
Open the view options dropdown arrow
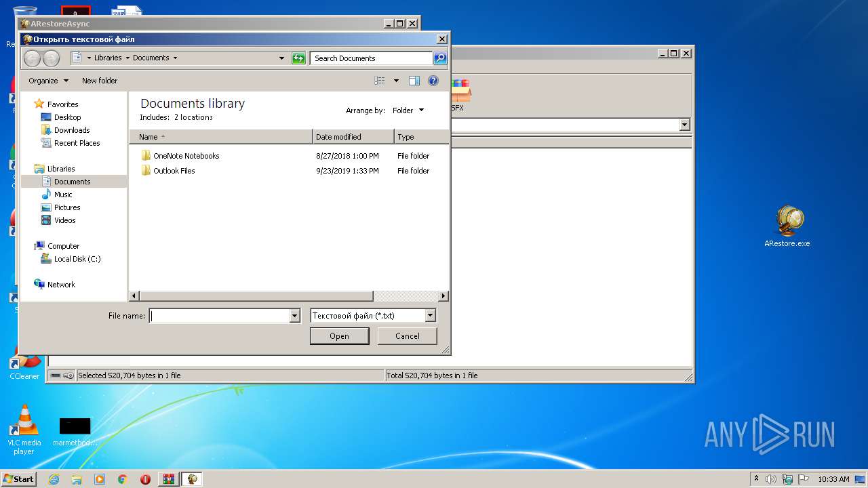pos(397,81)
